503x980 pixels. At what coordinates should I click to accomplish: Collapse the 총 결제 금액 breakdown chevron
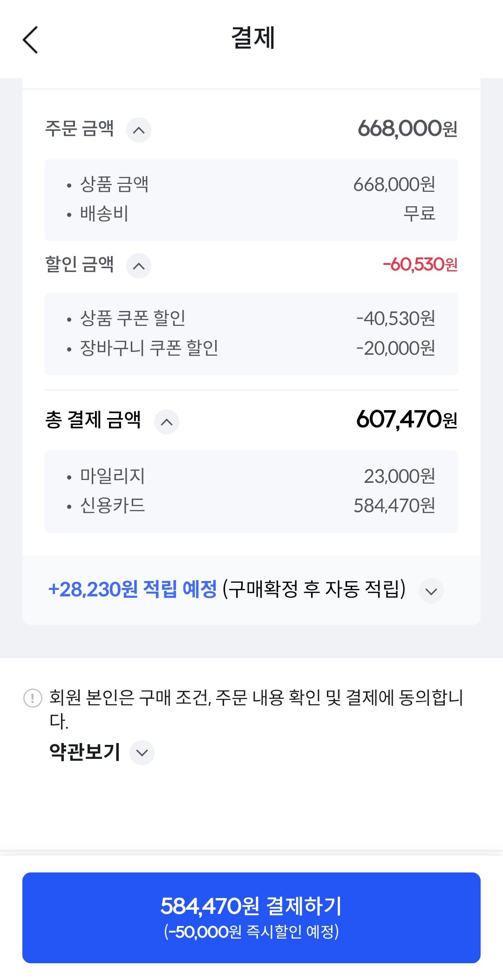pyautogui.click(x=167, y=422)
